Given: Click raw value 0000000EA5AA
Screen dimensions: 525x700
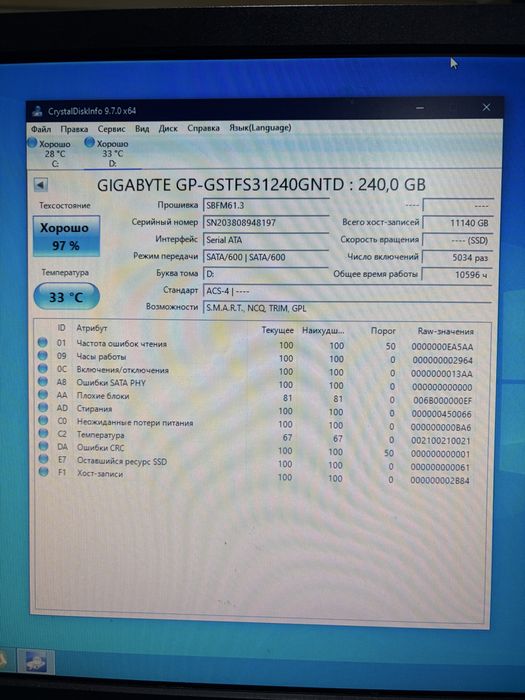Looking at the screenshot, I should click(442, 347).
